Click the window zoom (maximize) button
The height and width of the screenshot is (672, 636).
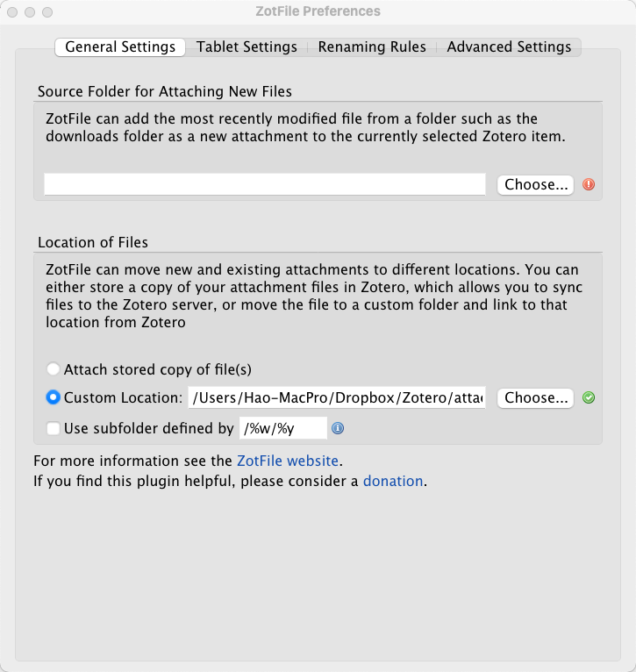click(47, 12)
